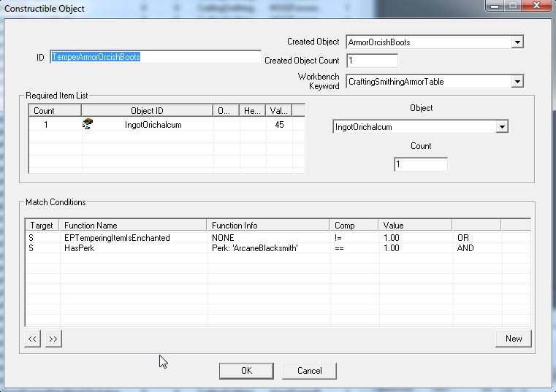Viewport: 556px width, 392px height.
Task: Click the != comparison cell
Action: 338,237
